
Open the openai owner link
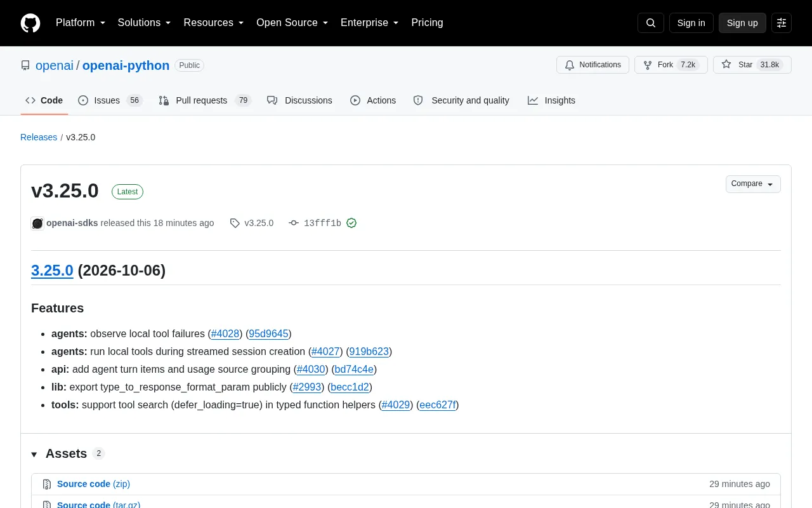pyautogui.click(x=55, y=65)
